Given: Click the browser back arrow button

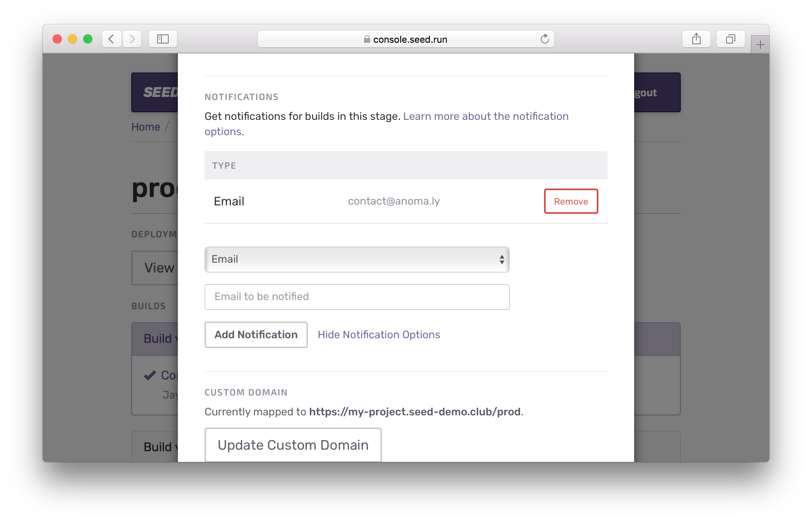Looking at the screenshot, I should [x=111, y=39].
